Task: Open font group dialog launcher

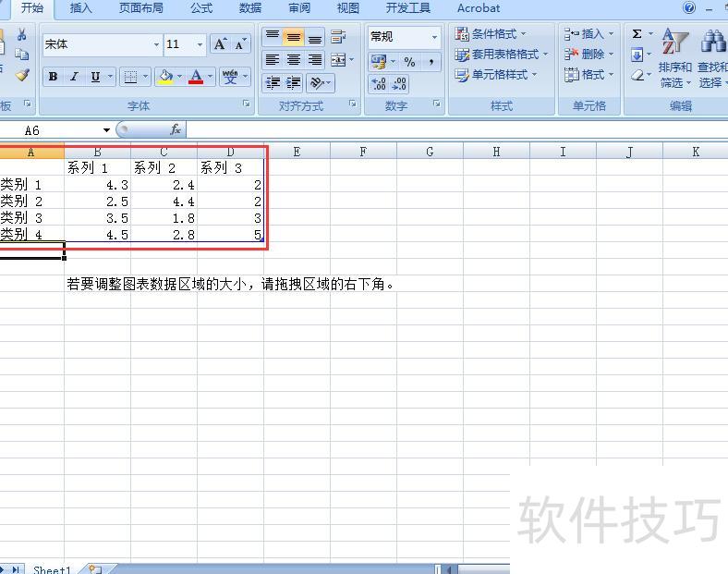Action: [246, 104]
